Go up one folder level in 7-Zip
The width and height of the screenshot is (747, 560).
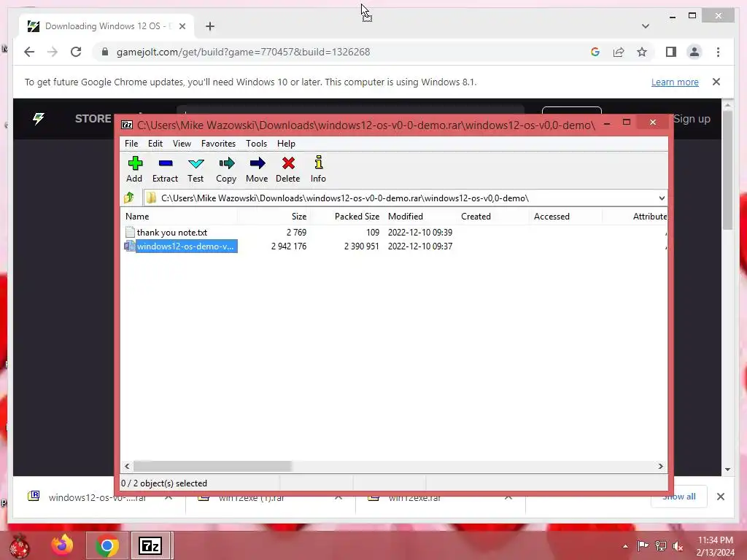point(129,198)
